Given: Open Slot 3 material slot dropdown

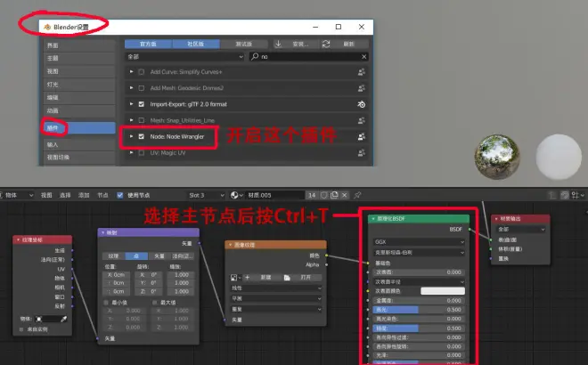Looking at the screenshot, I should (207, 195).
